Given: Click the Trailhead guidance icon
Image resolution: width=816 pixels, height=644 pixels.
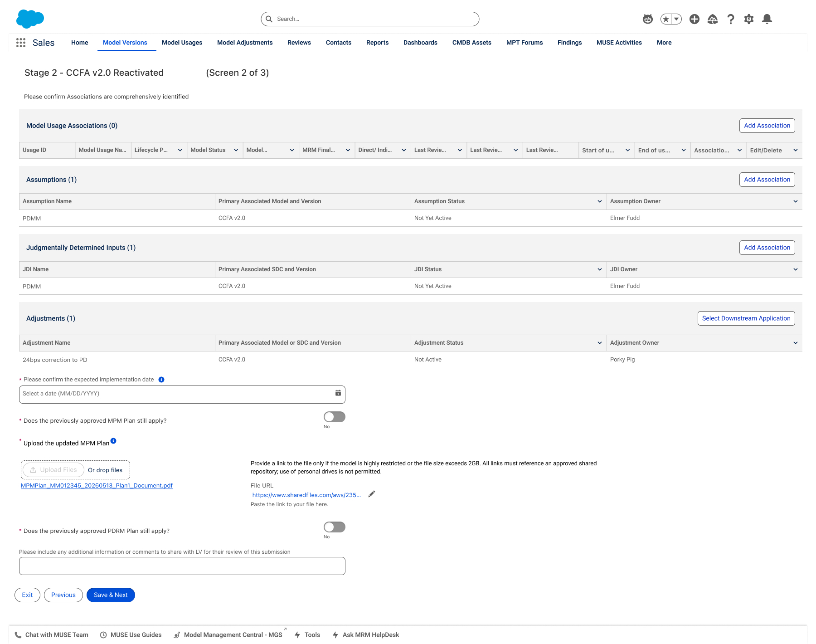Looking at the screenshot, I should [713, 19].
